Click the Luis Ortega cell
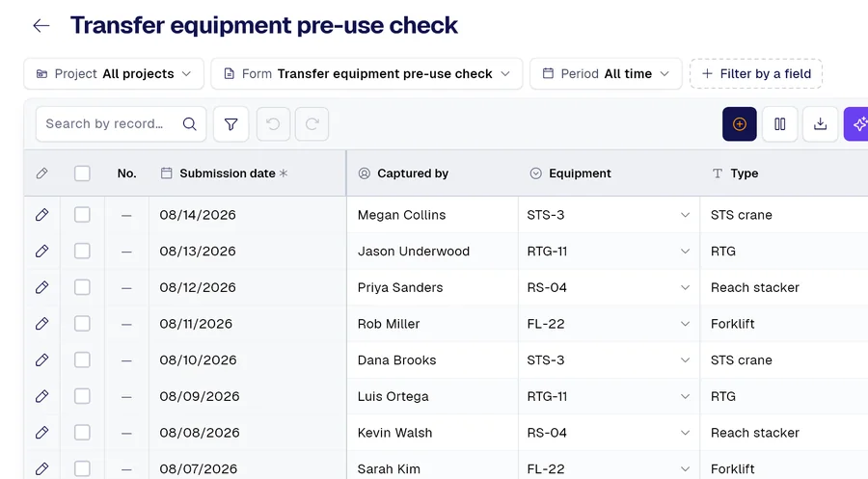The image size is (868, 479). (x=432, y=396)
